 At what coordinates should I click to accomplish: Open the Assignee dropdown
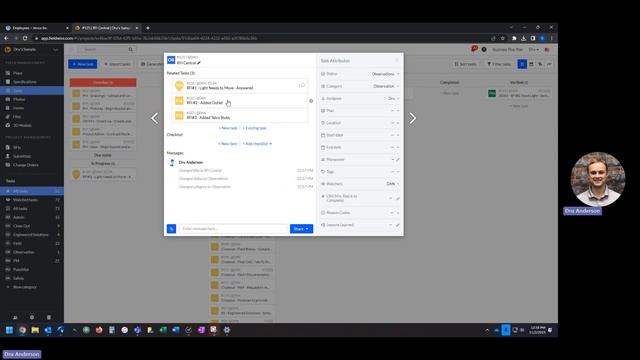tap(393, 98)
